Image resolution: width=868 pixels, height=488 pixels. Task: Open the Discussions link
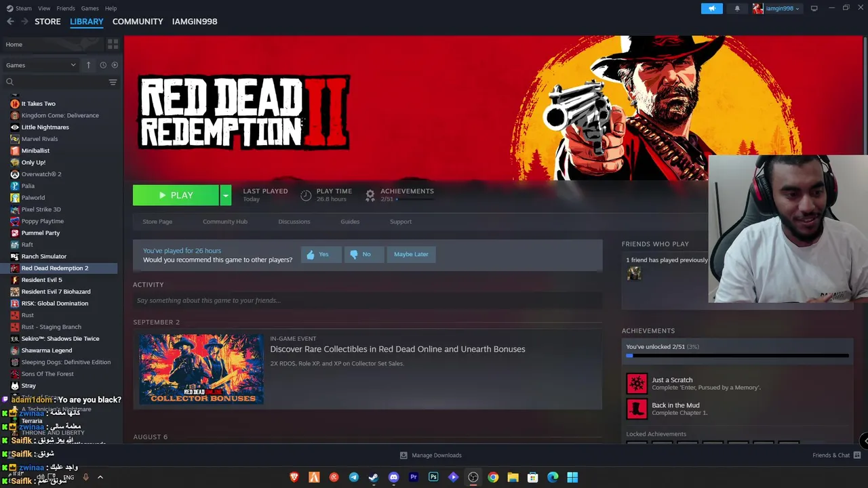click(x=294, y=222)
